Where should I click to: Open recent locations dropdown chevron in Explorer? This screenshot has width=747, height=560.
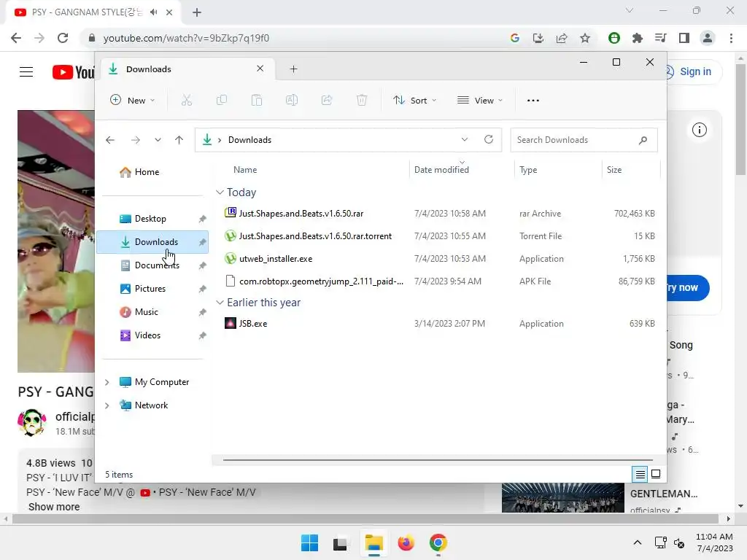(x=158, y=140)
